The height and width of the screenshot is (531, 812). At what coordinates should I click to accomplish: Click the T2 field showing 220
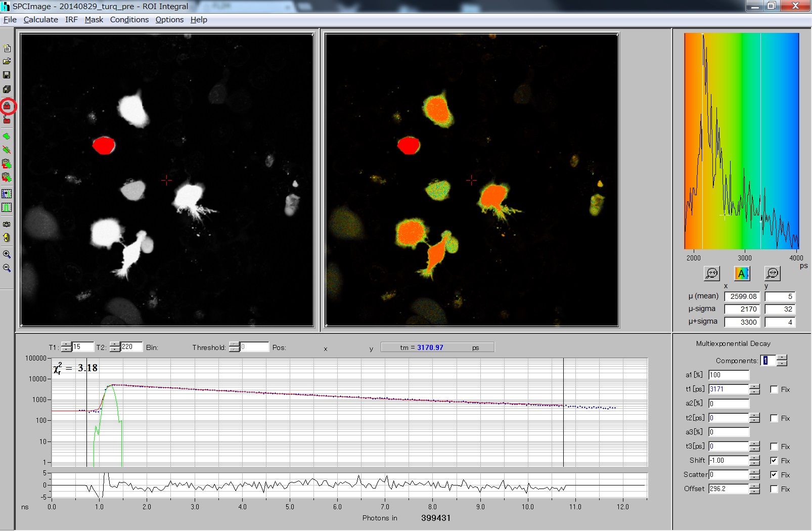pos(131,347)
